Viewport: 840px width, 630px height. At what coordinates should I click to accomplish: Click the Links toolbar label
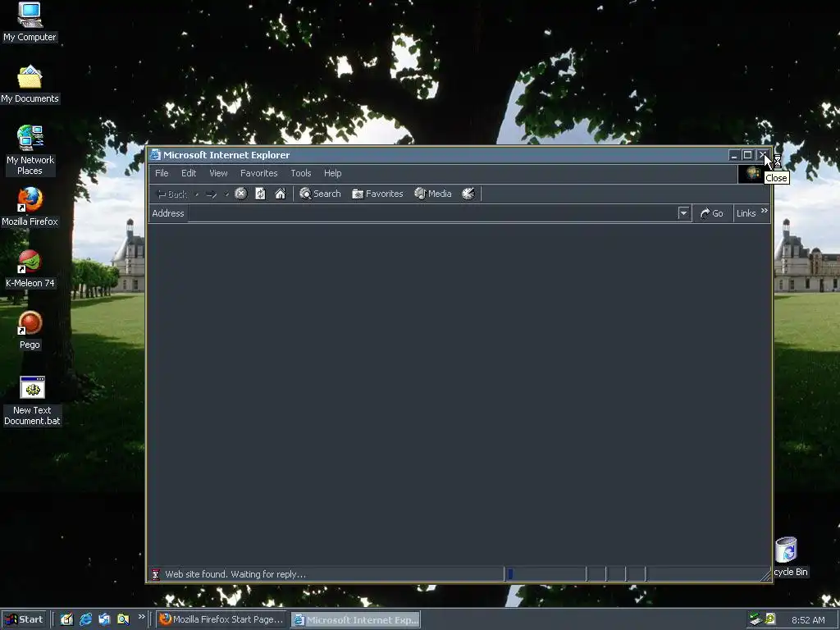746,213
